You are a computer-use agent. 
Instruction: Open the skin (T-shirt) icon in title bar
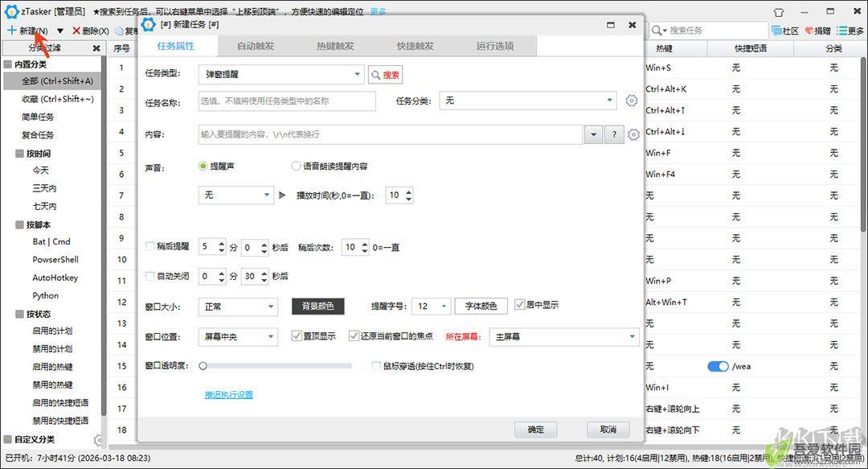[778, 11]
